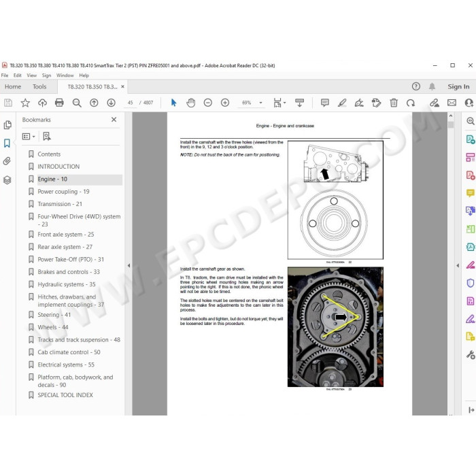This screenshot has height=476, width=476.
Task: Toggle the Bookmarks panel icon
Action: pyautogui.click(x=7, y=143)
